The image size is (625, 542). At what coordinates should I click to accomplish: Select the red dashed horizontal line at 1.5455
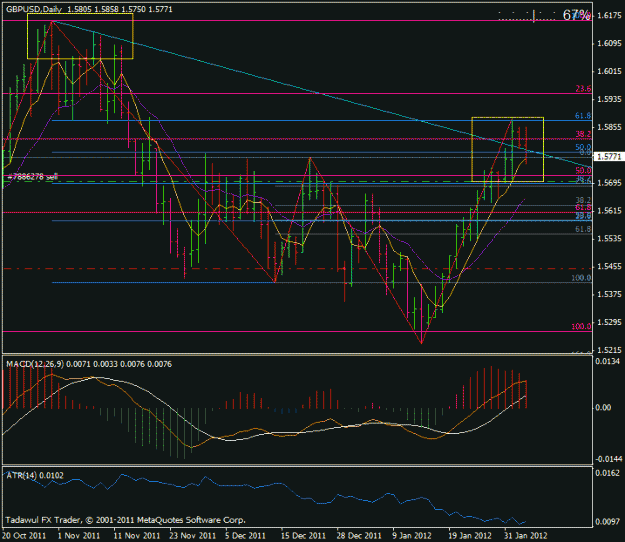(297, 269)
